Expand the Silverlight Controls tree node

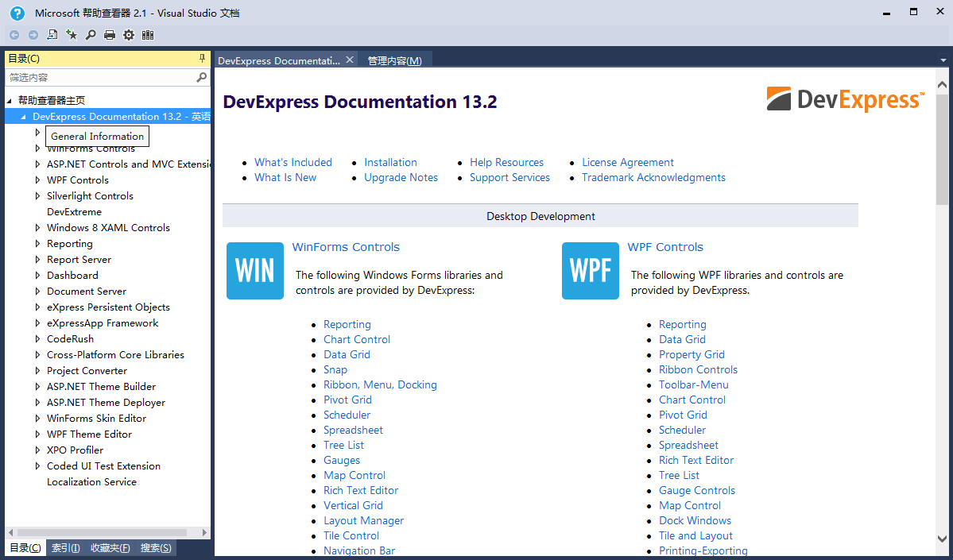pyautogui.click(x=37, y=195)
